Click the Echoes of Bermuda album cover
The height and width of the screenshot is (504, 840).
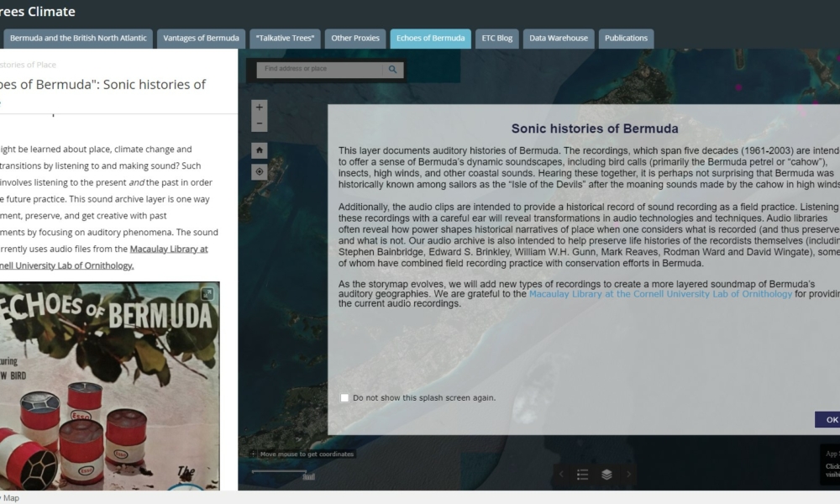pos(109,386)
